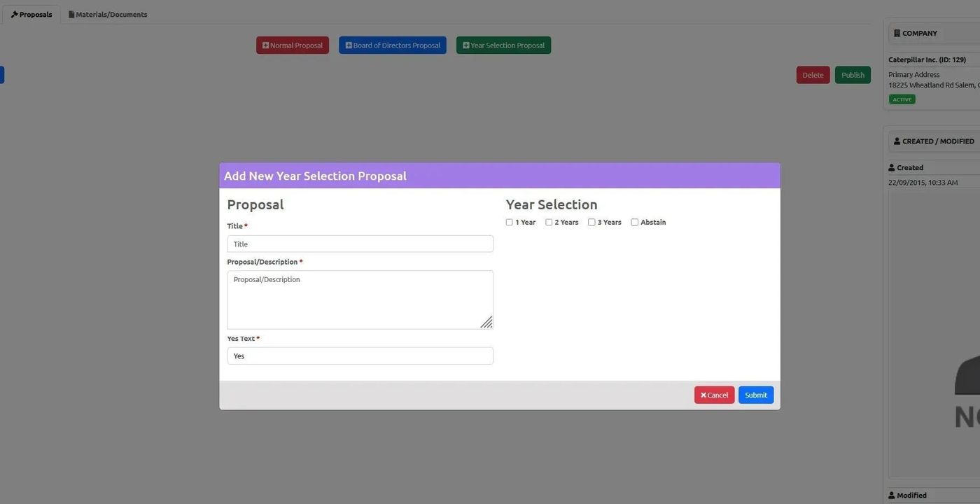Image resolution: width=980 pixels, height=504 pixels.
Task: Click the plus icon on Board of Directors Proposal
Action: [349, 45]
